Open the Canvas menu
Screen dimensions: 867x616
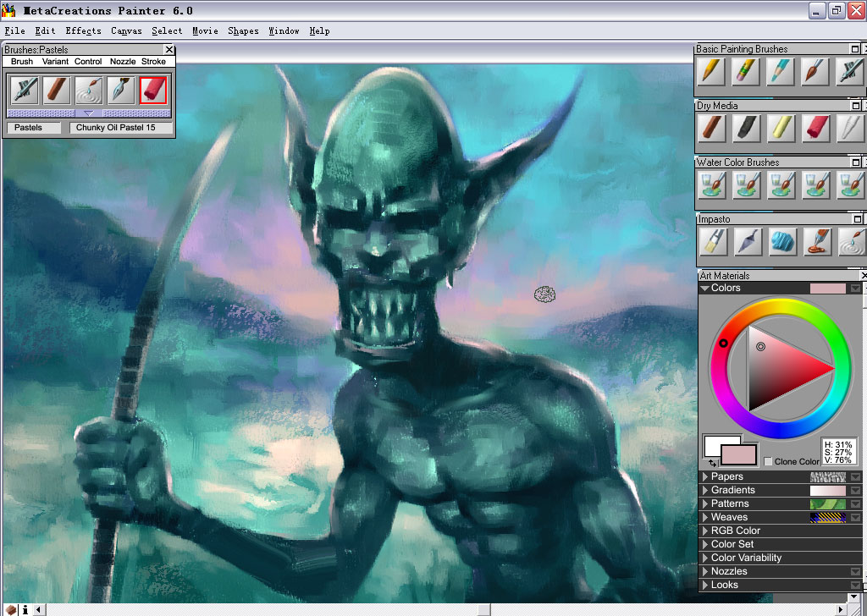pos(126,31)
